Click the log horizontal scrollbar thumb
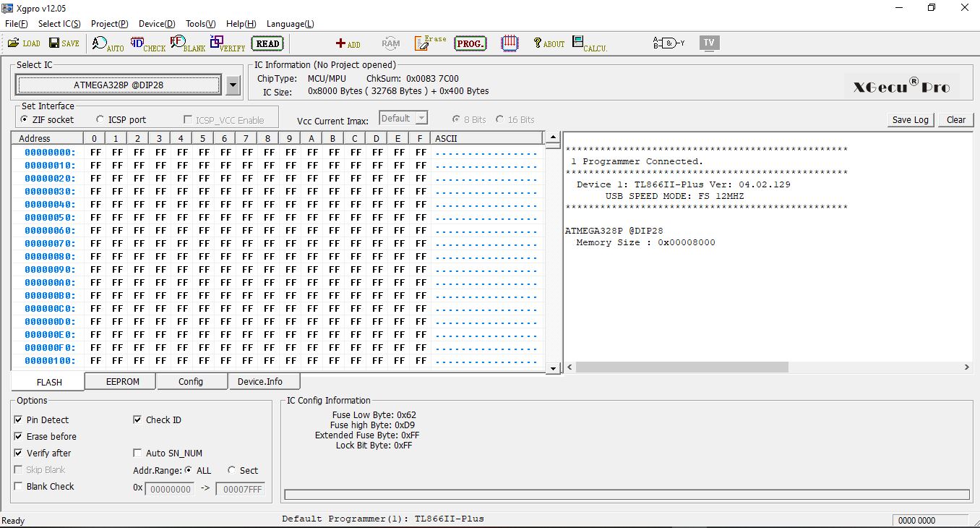 [x=682, y=367]
